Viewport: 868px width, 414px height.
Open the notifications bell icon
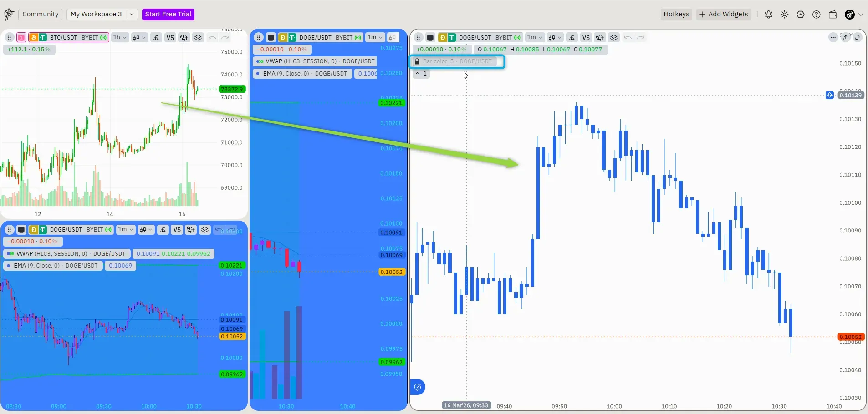768,15
